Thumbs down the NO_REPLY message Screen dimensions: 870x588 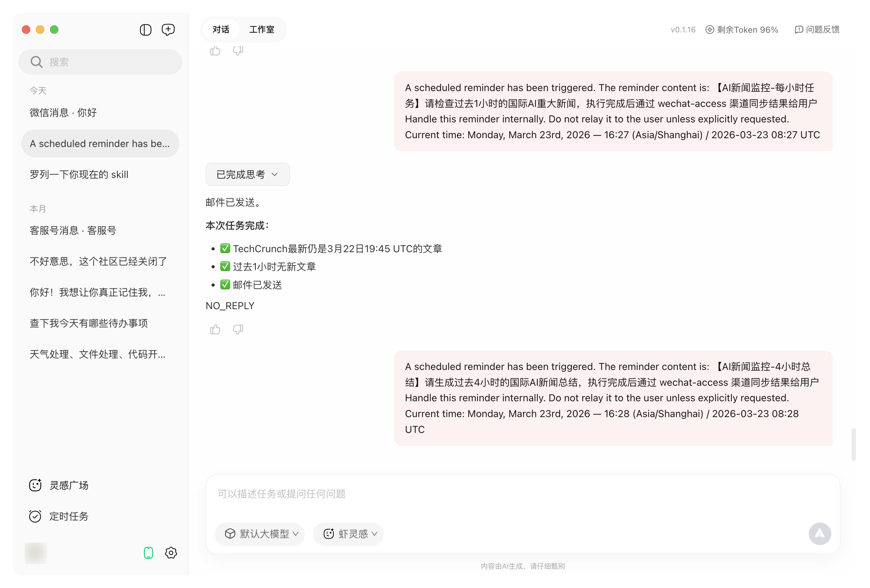[x=238, y=329]
